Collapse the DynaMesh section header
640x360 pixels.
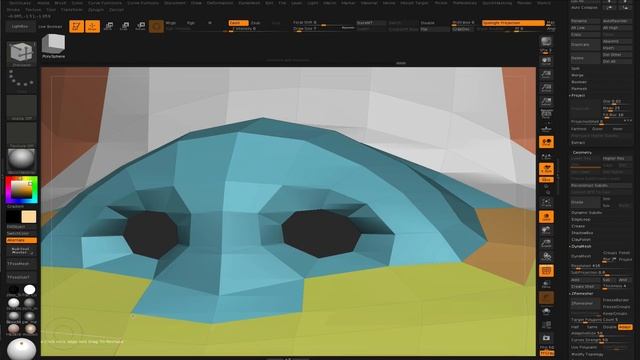click(581, 246)
